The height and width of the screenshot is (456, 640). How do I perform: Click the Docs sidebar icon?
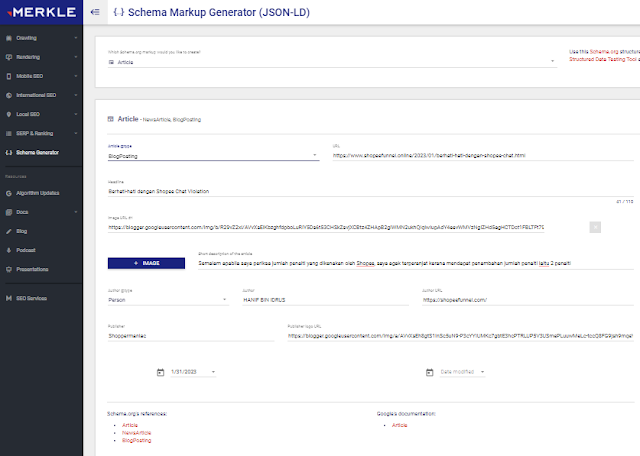(x=9, y=212)
